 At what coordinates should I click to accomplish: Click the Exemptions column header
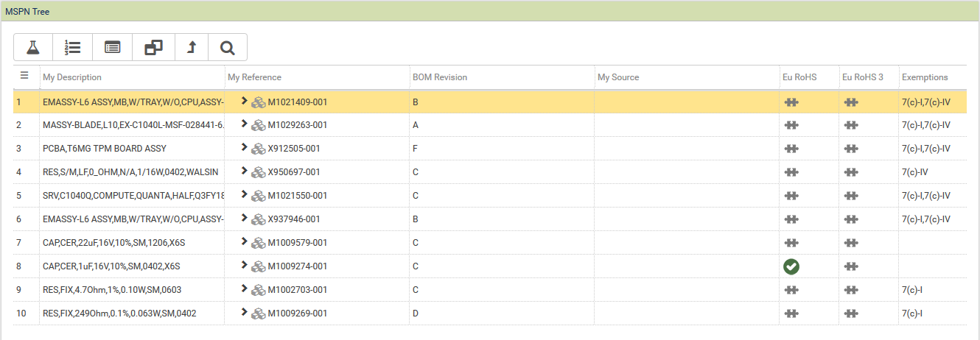[925, 77]
